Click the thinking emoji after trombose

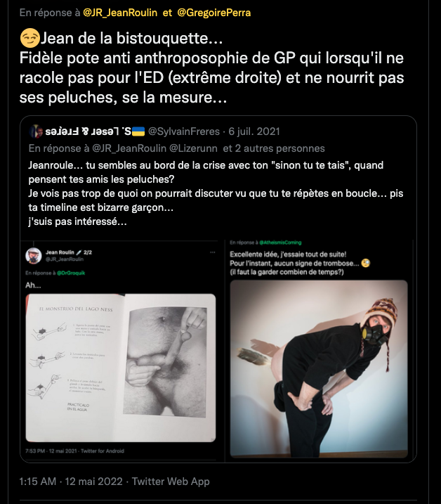[366, 264]
